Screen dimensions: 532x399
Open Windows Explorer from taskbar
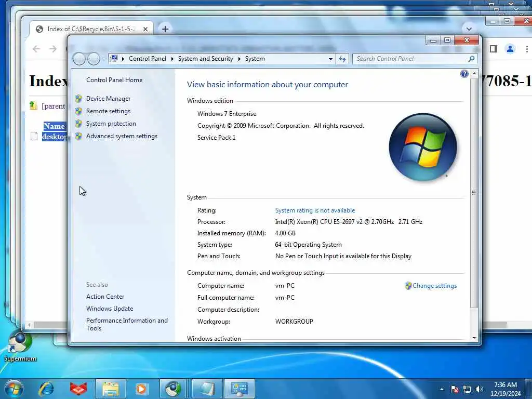111,389
